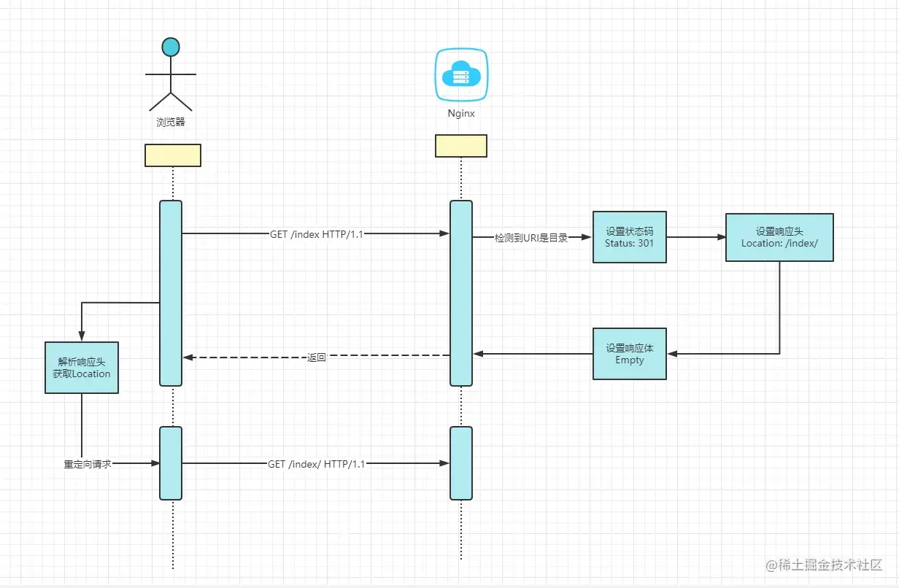899x588 pixels.
Task: Select the browser stick figure actor icon
Action: pos(171,74)
